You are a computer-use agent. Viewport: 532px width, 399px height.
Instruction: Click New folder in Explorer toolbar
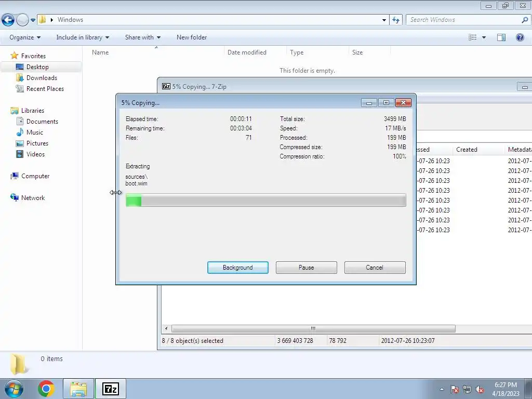point(191,37)
